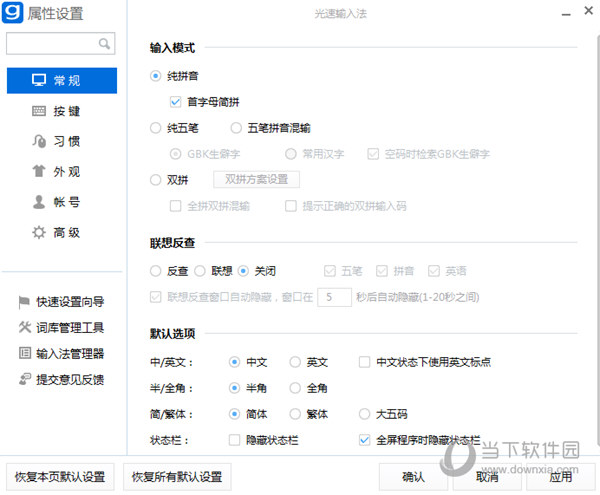
Task: Select the 纯拼音 input mode
Action: click(x=155, y=76)
